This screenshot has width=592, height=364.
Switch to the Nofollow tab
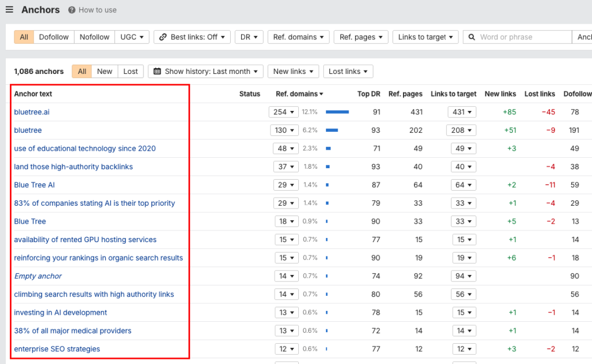click(x=94, y=36)
